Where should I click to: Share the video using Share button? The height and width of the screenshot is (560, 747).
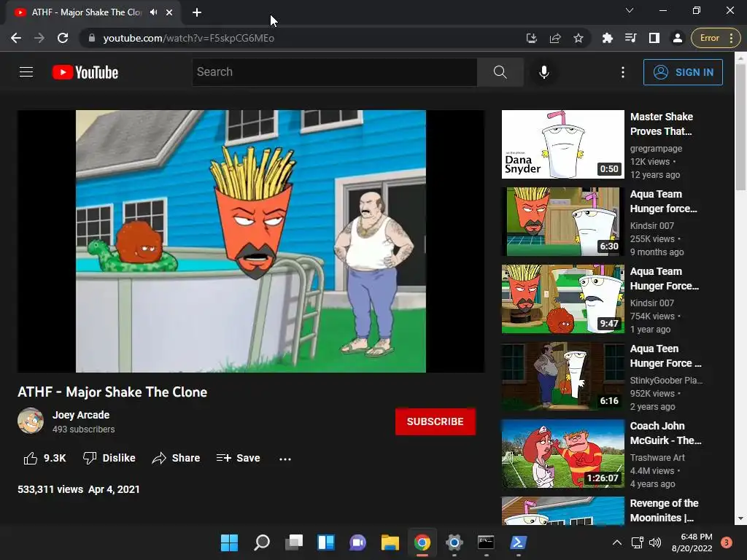pyautogui.click(x=177, y=458)
